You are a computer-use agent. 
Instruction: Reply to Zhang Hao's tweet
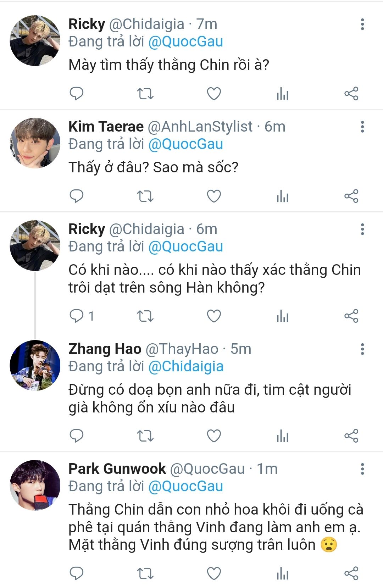pyautogui.click(x=76, y=436)
